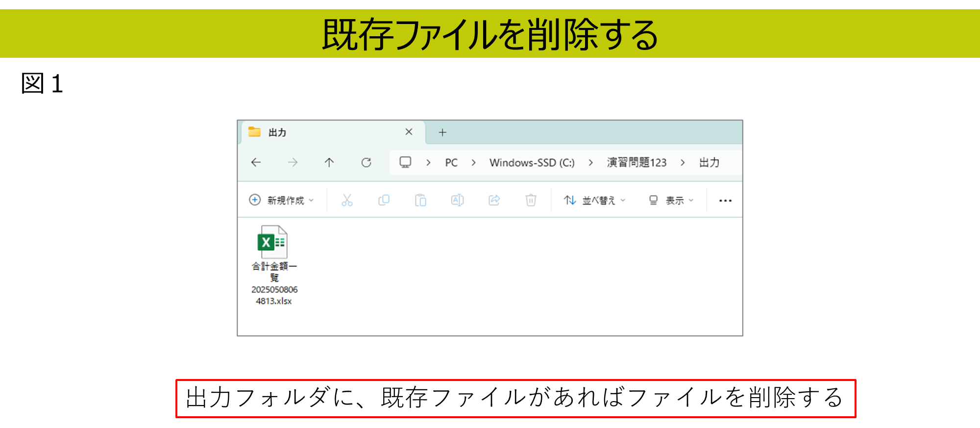Select the 合計金額一覧 Excel file

click(x=273, y=264)
